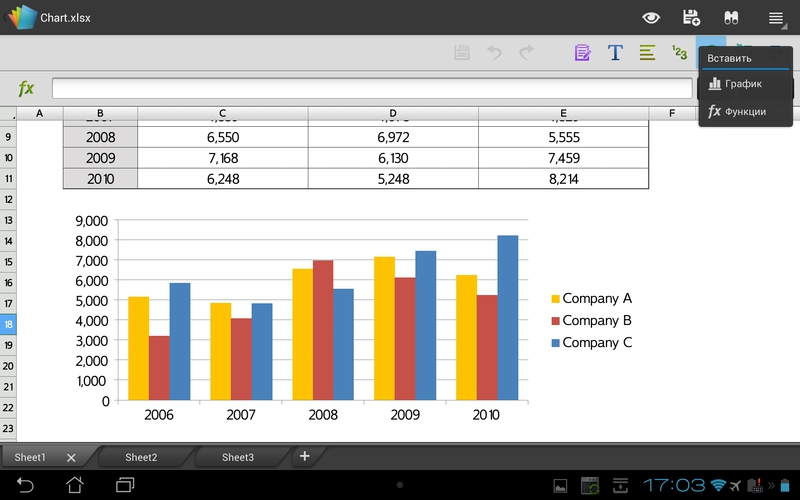Click cell with value 6,972

(393, 137)
